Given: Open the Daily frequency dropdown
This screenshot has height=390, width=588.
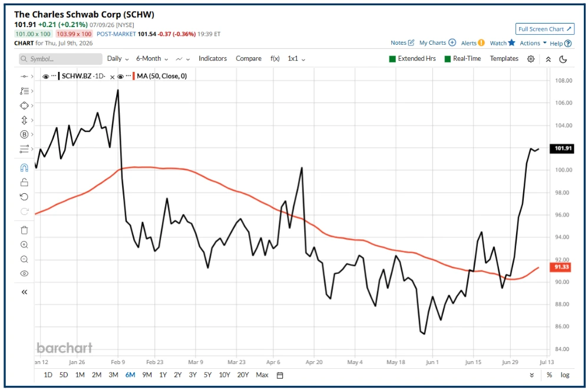Looking at the screenshot, I should [118, 59].
